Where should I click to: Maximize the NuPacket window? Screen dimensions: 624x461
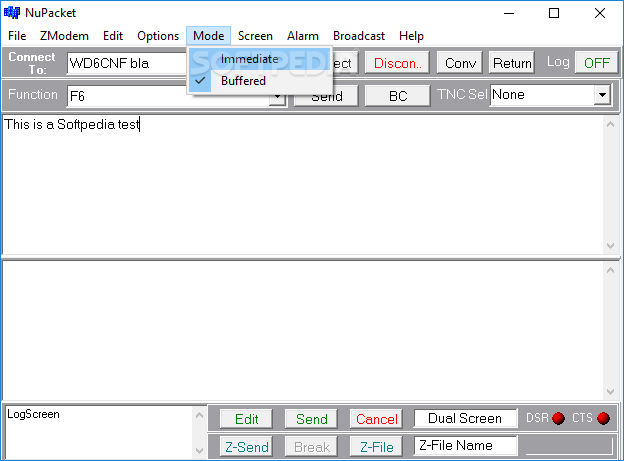554,13
